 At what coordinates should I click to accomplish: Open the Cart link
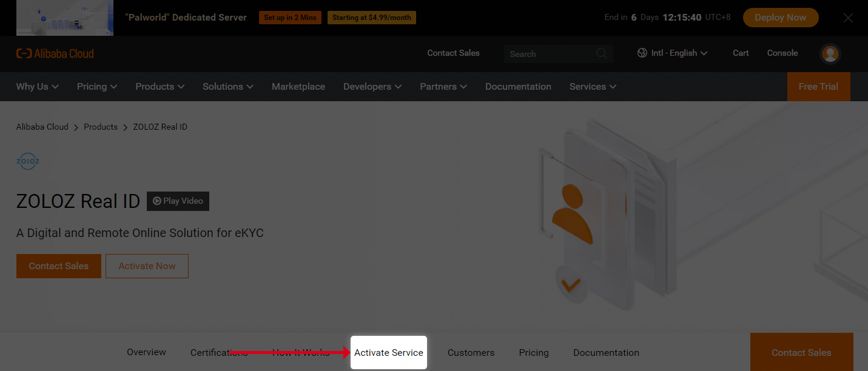point(741,53)
